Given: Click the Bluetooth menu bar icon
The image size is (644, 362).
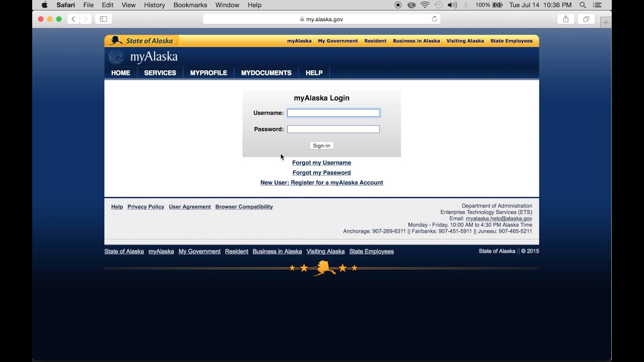Looking at the screenshot, I should (465, 5).
